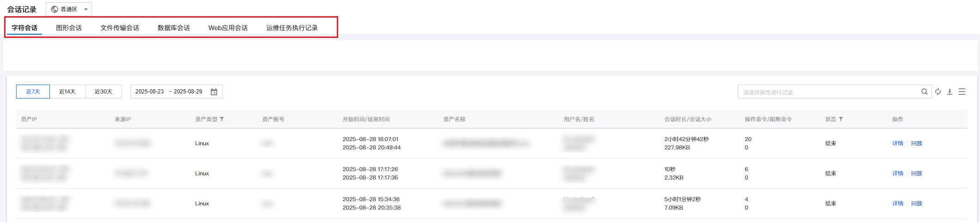Image resolution: width=980 pixels, height=222 pixels.
Task: Switch to the 图形会话 tab
Action: pyautogui.click(x=69, y=28)
